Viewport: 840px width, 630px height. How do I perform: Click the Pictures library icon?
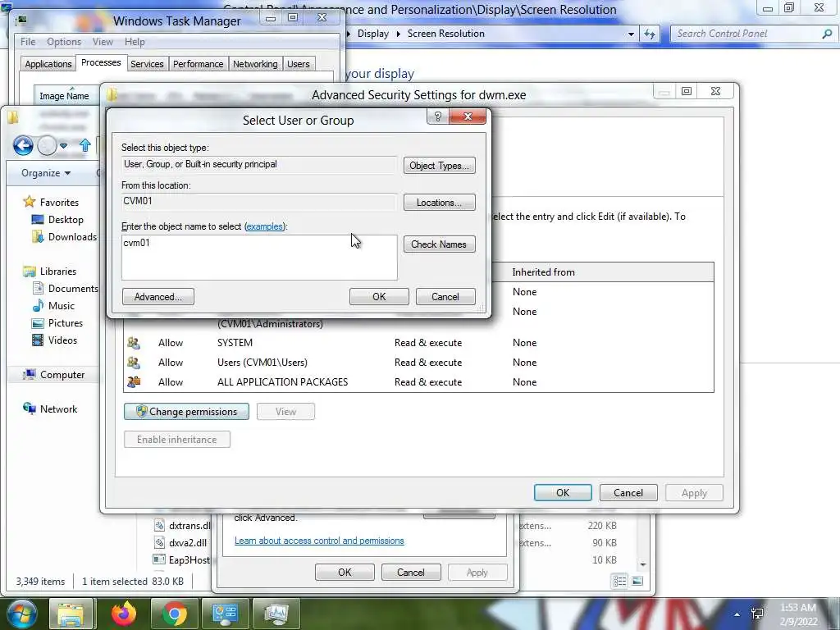coord(38,323)
